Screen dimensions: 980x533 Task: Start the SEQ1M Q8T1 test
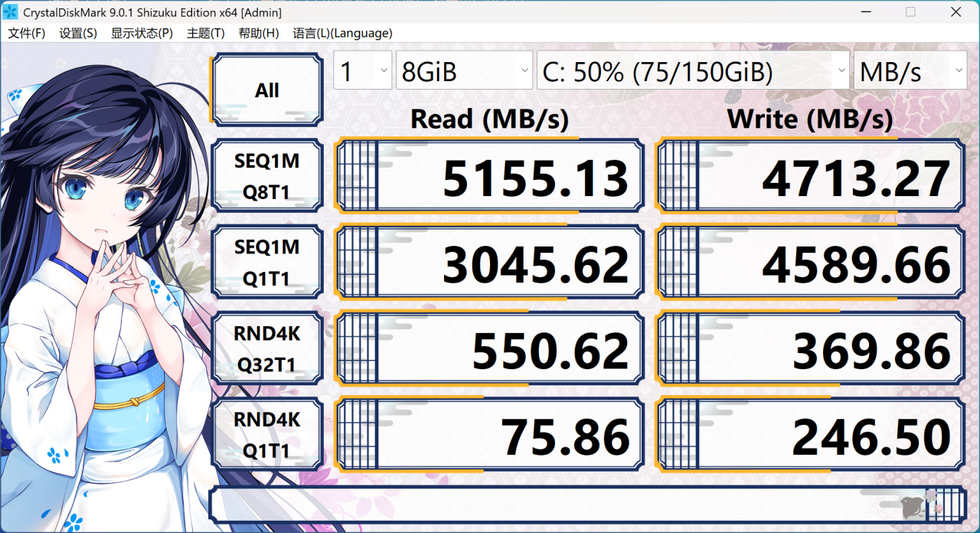point(266,176)
